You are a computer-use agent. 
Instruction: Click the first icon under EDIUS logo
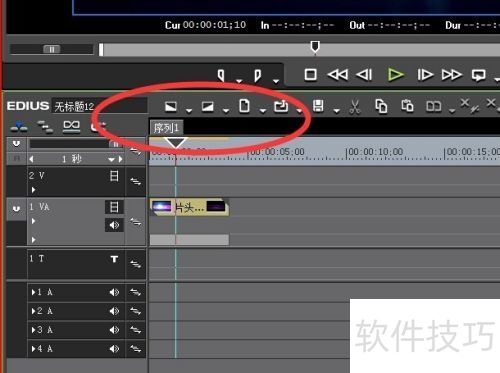point(19,127)
